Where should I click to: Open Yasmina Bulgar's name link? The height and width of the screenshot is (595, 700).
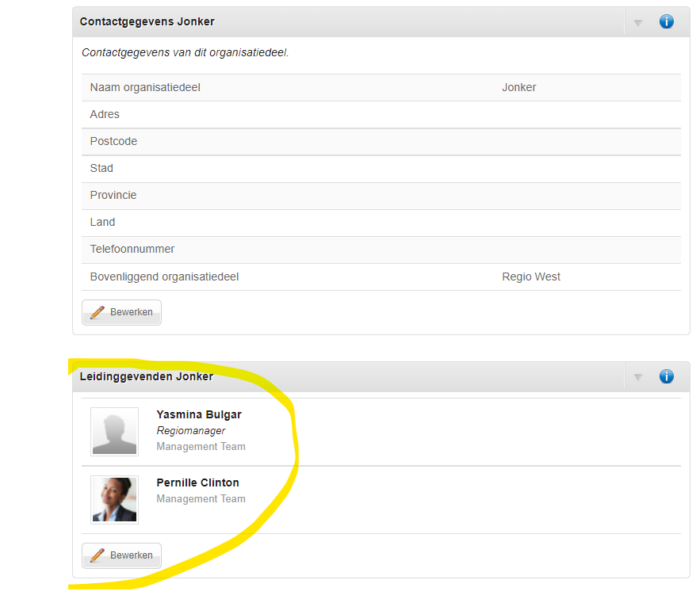(x=199, y=415)
